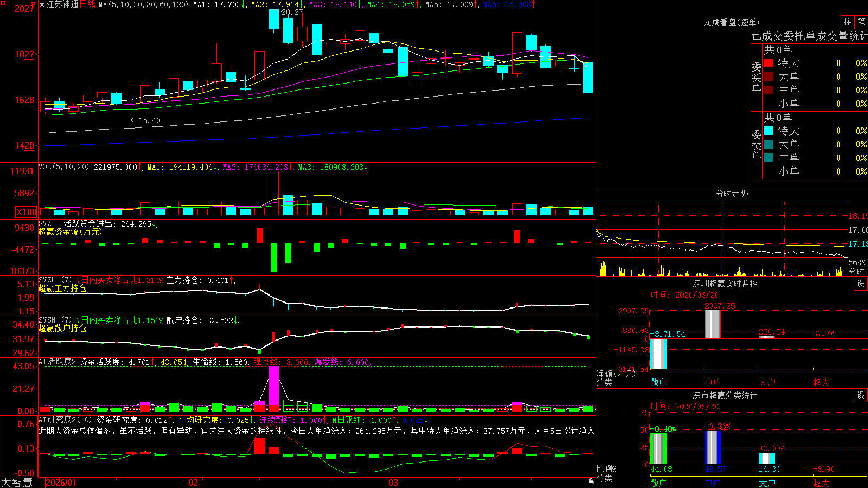Click the AI活跃度2 indicator label
This screenshot has width=868, height=488.
pyautogui.click(x=58, y=362)
